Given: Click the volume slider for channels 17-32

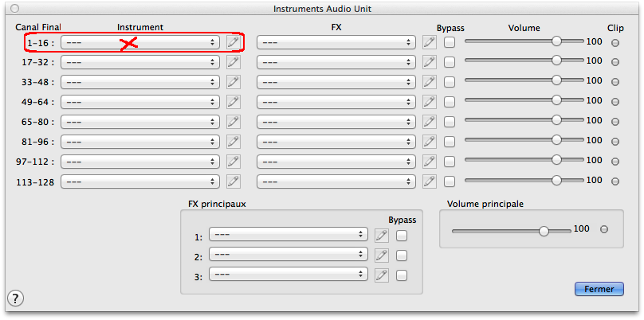Looking at the screenshot, I should click(x=556, y=60).
